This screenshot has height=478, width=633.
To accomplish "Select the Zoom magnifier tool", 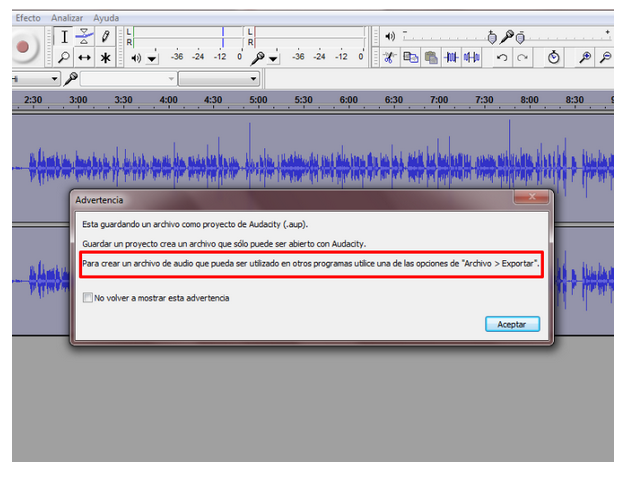I will pos(64,58).
